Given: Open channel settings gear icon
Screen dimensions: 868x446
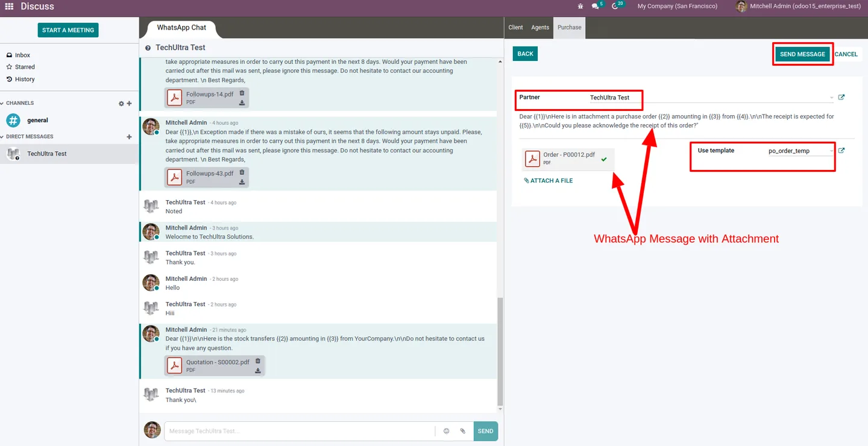Looking at the screenshot, I should pyautogui.click(x=121, y=104).
